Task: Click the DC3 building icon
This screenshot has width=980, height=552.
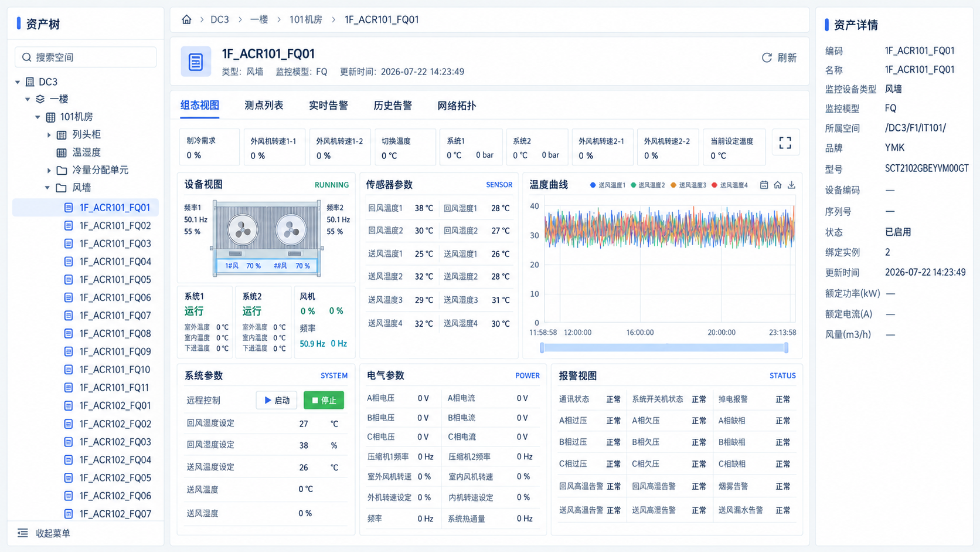Action: [x=30, y=82]
